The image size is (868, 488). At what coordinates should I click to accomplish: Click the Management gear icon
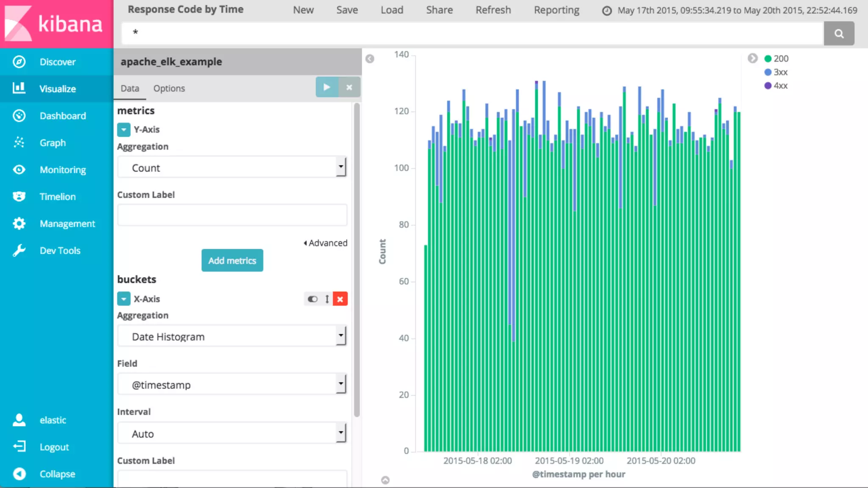point(19,223)
